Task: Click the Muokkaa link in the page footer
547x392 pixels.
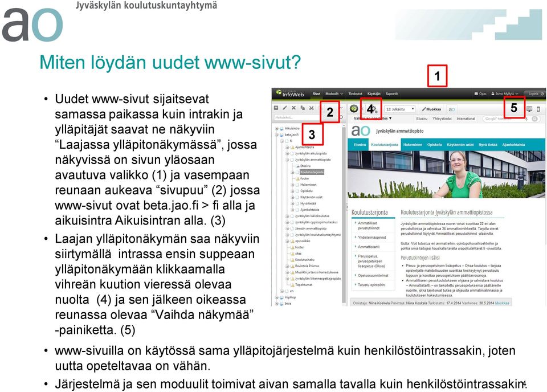Action: pos(502,303)
